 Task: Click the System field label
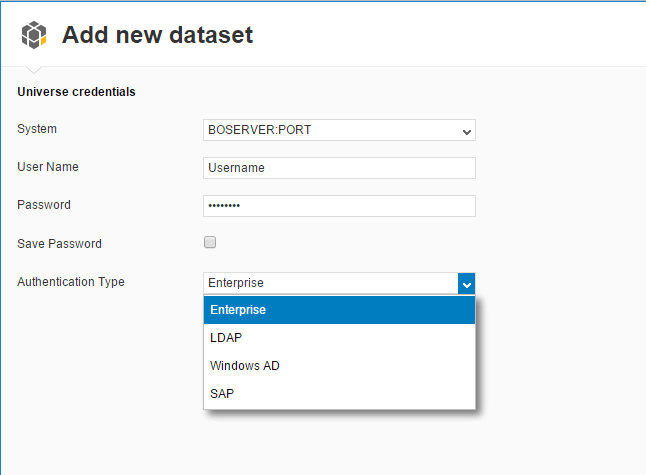coord(37,129)
